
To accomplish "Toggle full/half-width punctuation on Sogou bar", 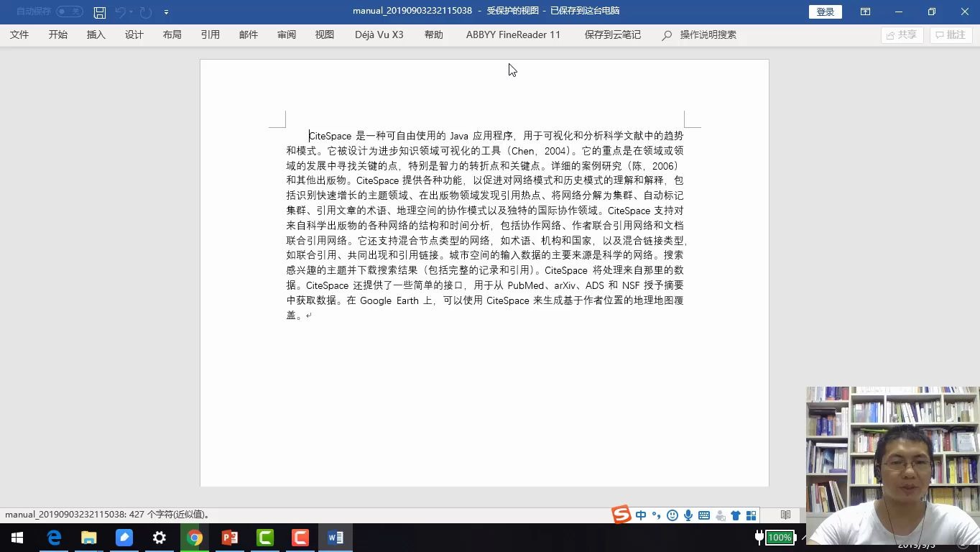I will (x=655, y=515).
